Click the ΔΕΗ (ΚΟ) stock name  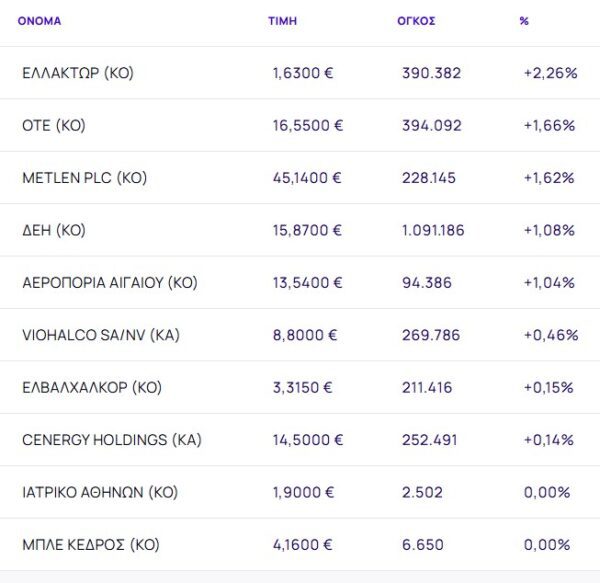[54, 230]
